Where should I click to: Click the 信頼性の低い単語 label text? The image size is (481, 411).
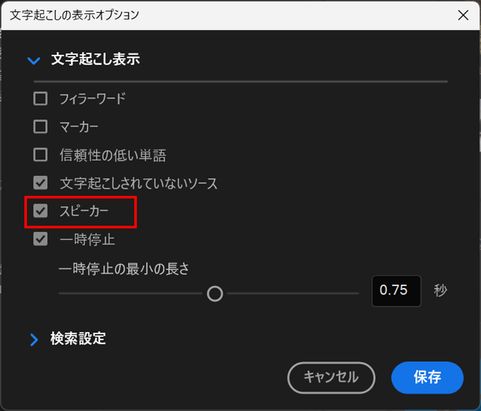coord(113,155)
